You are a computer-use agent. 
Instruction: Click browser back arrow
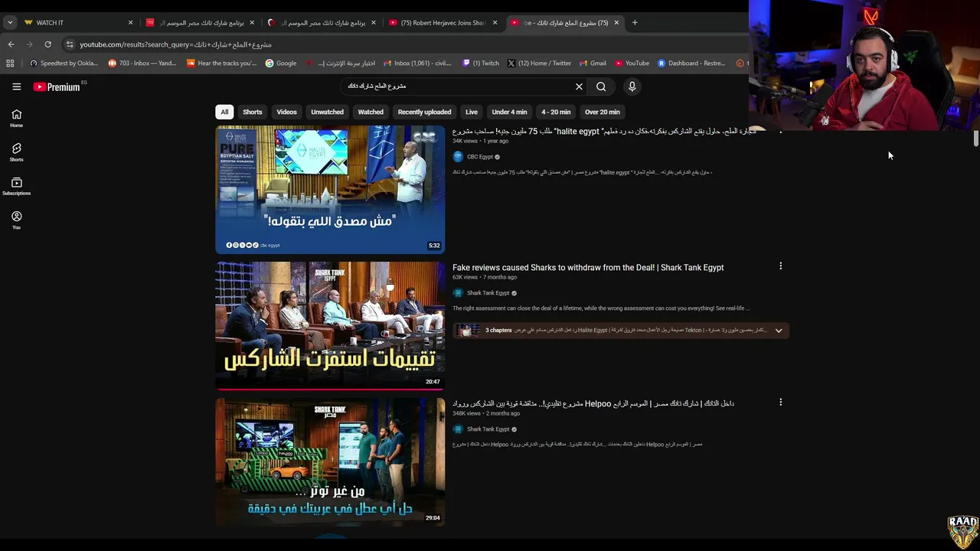[11, 44]
